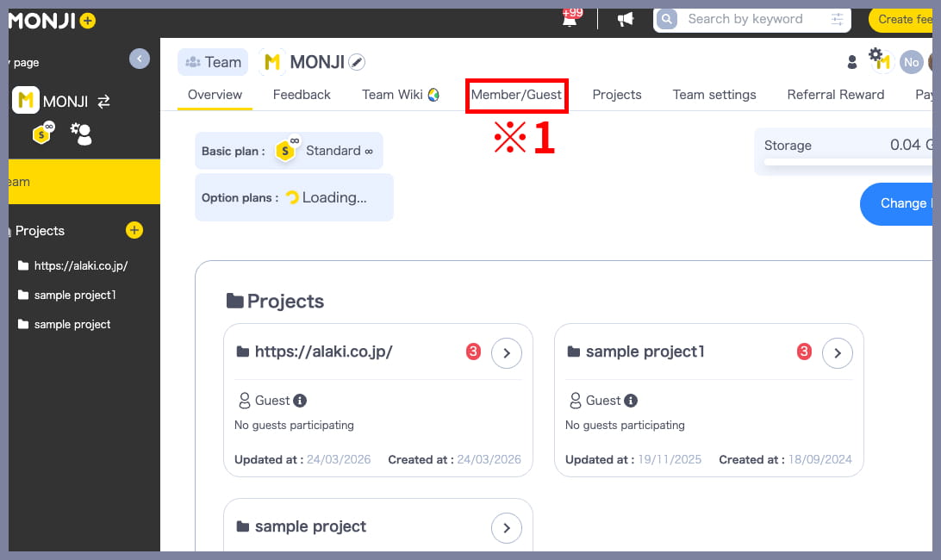Click 'No guests participating' in sample project1 card

(x=625, y=426)
